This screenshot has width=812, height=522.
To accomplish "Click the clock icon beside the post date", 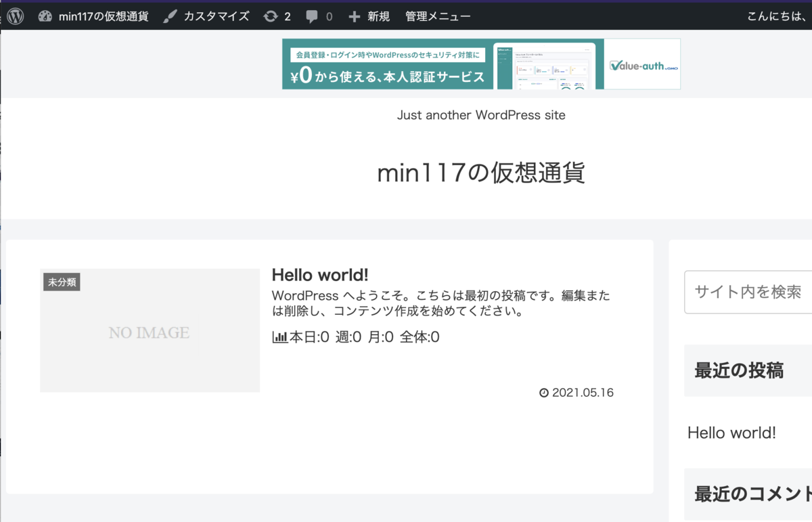I will (543, 392).
